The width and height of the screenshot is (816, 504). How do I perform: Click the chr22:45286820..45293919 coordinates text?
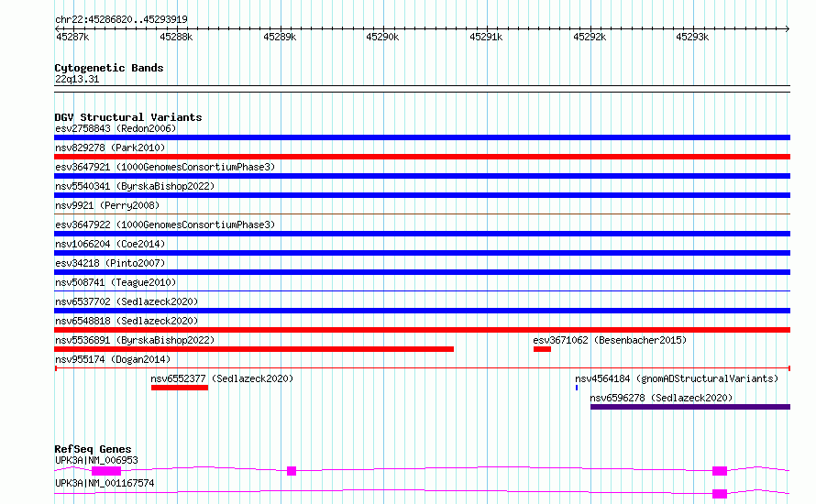[121, 20]
